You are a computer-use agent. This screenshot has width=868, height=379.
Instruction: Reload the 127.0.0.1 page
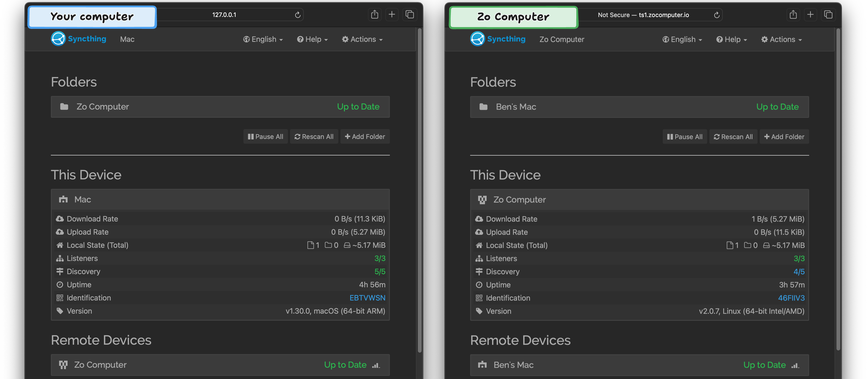[298, 15]
